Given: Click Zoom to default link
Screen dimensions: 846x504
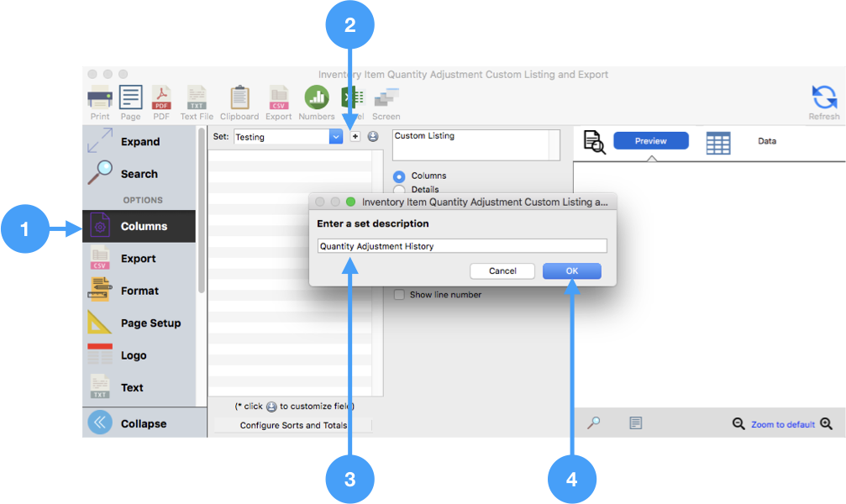Looking at the screenshot, I should point(782,424).
